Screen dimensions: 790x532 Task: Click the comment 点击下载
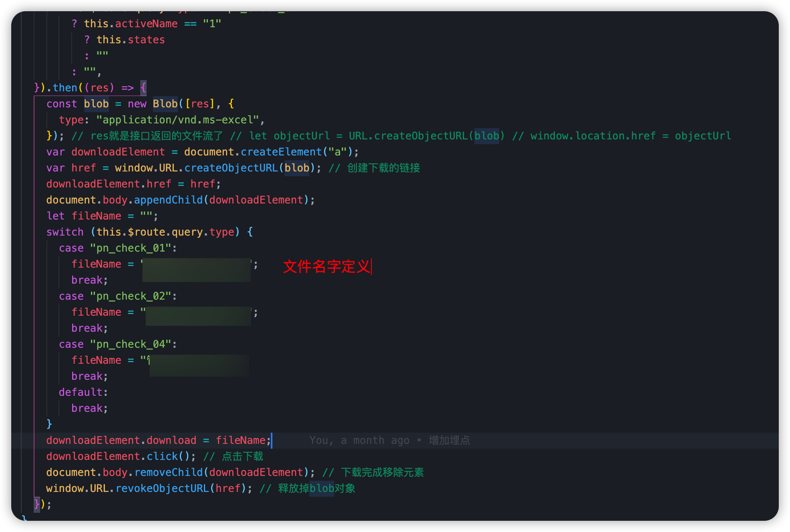(242, 456)
